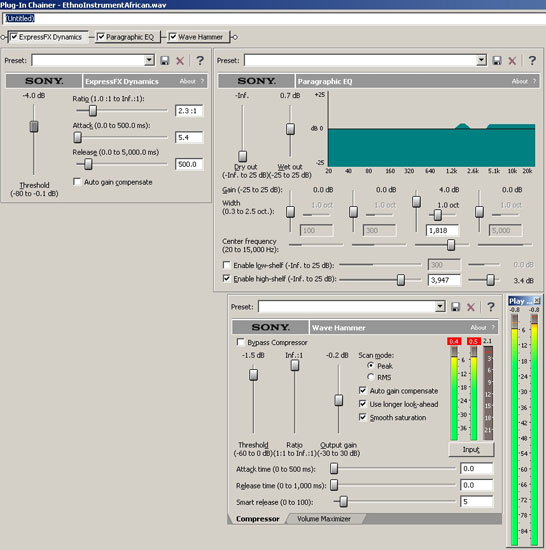Image resolution: width=546 pixels, height=550 pixels.
Task: Delete the Paragraphic EQ preset
Action: coord(512,61)
